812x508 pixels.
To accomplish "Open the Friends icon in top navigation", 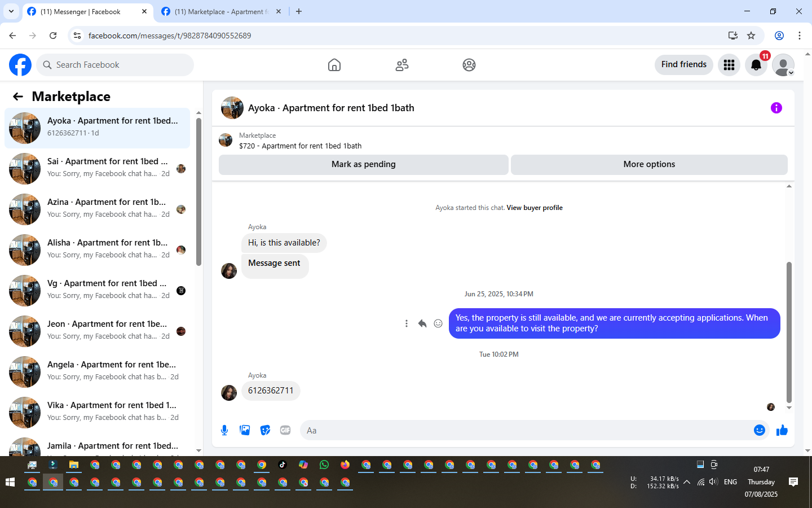I will [402, 65].
